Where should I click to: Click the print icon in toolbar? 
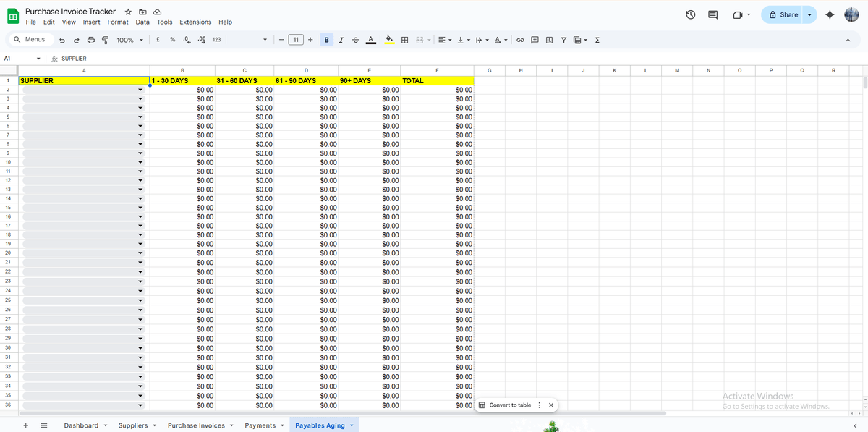click(x=91, y=40)
